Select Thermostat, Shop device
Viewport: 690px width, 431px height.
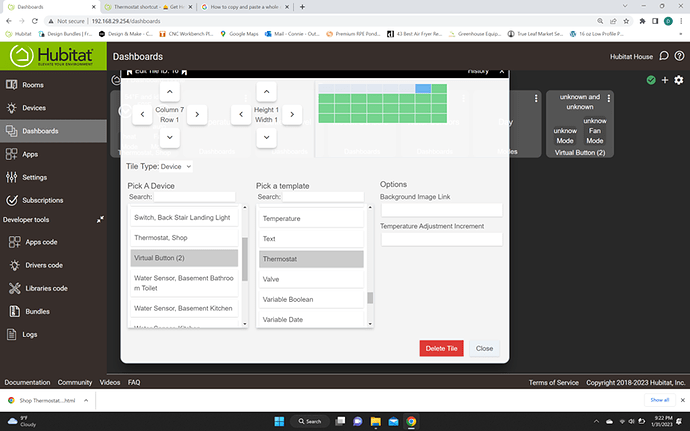click(184, 238)
